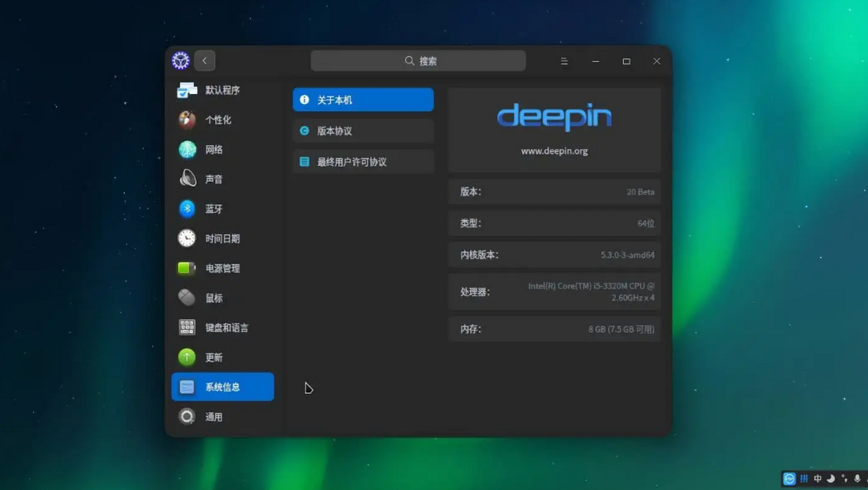This screenshot has height=490, width=868.
Task: Click the www.deepin.org link
Action: [554, 151]
